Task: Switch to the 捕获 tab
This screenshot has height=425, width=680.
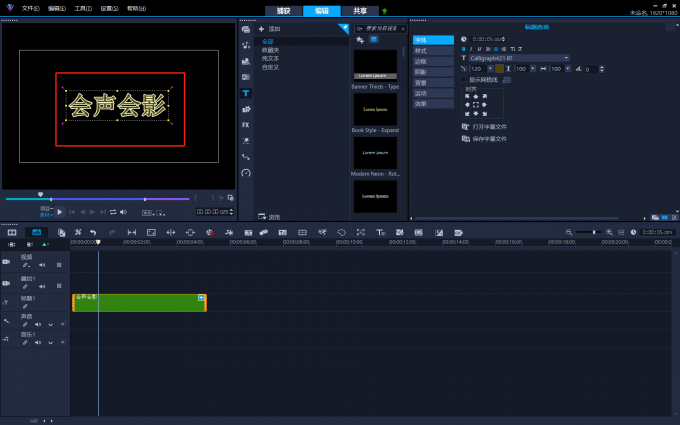Action: pos(282,10)
